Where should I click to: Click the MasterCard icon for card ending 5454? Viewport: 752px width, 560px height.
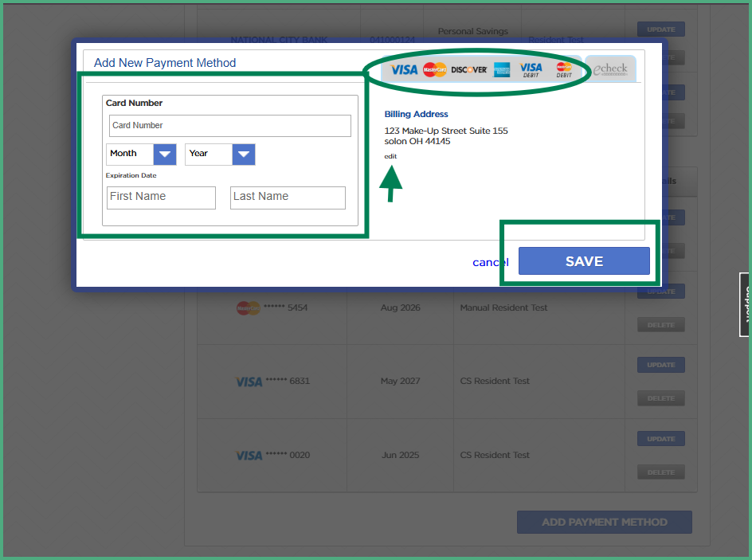248,307
